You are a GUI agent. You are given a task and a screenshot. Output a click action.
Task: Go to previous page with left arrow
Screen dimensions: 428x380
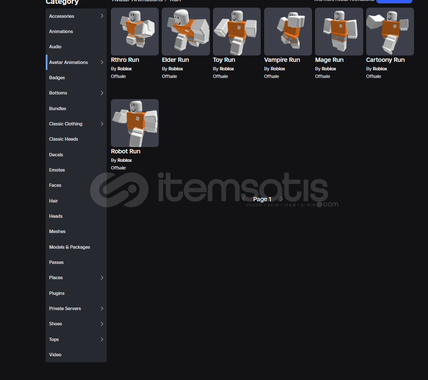click(x=244, y=199)
